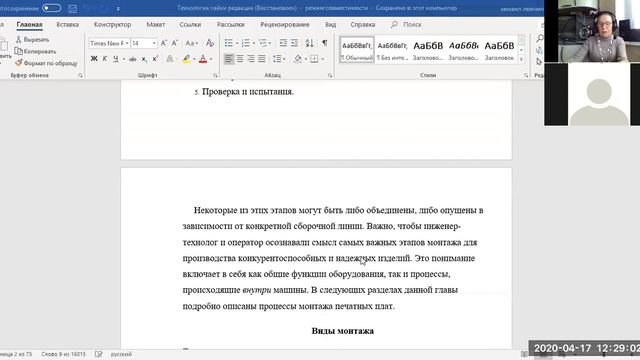Decrease font size
The image size is (640, 360).
coord(175,43)
